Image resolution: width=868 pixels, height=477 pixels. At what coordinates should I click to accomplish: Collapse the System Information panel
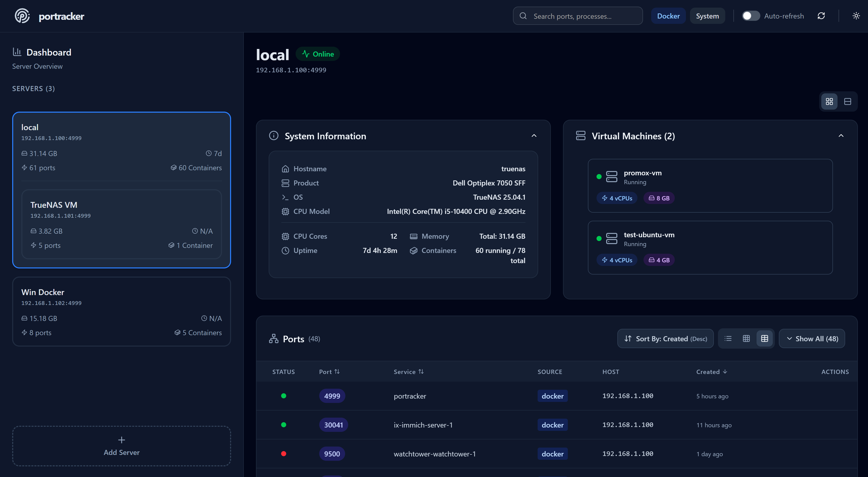click(x=534, y=135)
